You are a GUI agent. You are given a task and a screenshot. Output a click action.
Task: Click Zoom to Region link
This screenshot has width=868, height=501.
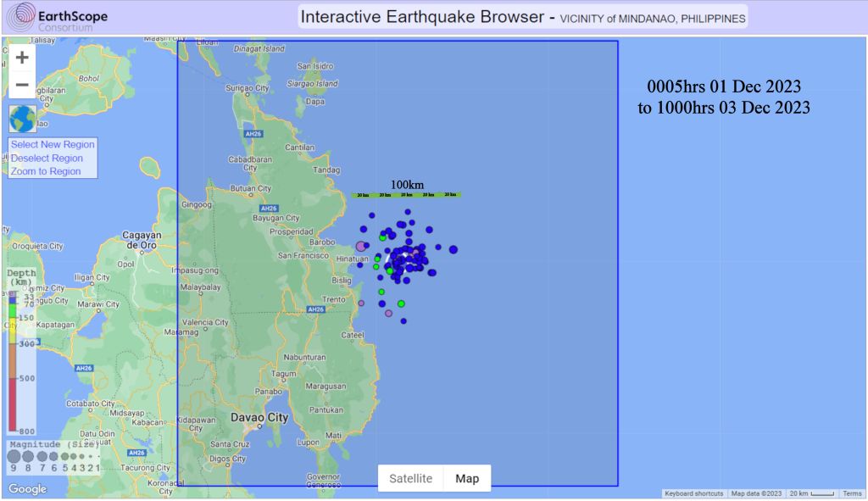click(46, 171)
